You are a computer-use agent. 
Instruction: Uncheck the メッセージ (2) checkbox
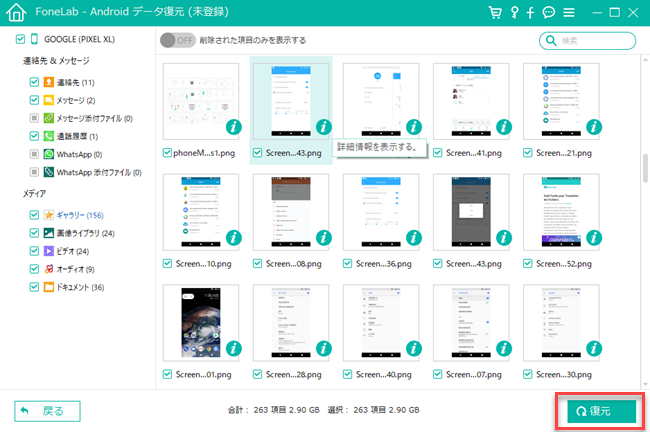click(34, 100)
